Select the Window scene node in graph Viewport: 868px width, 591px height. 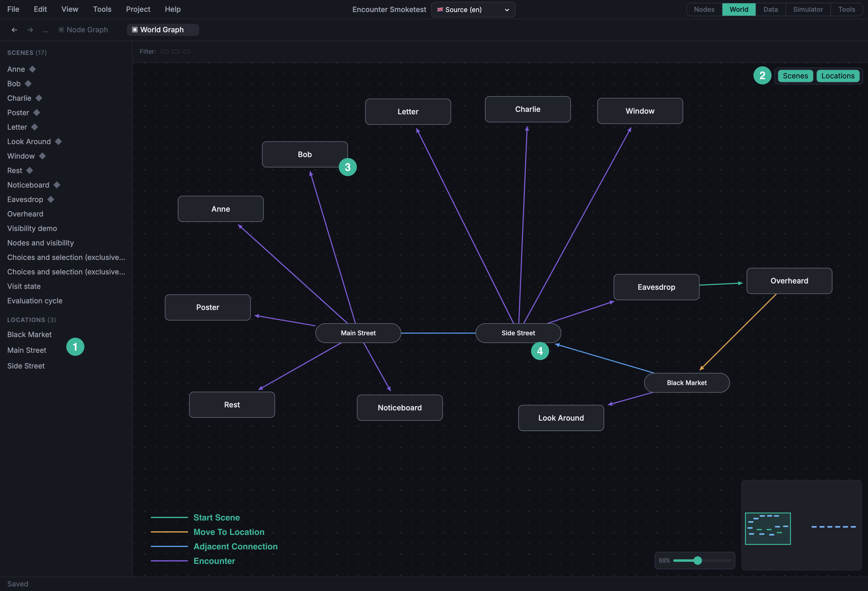coord(640,111)
